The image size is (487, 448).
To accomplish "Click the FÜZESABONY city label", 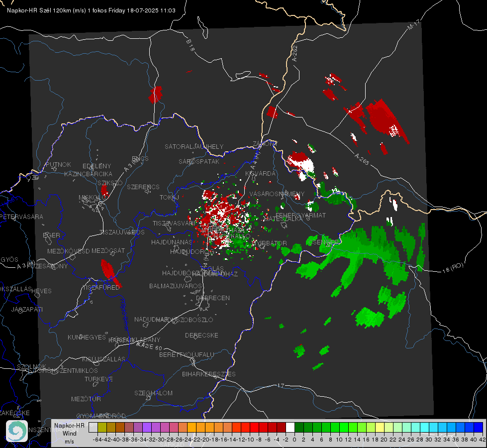I will coord(47,266).
